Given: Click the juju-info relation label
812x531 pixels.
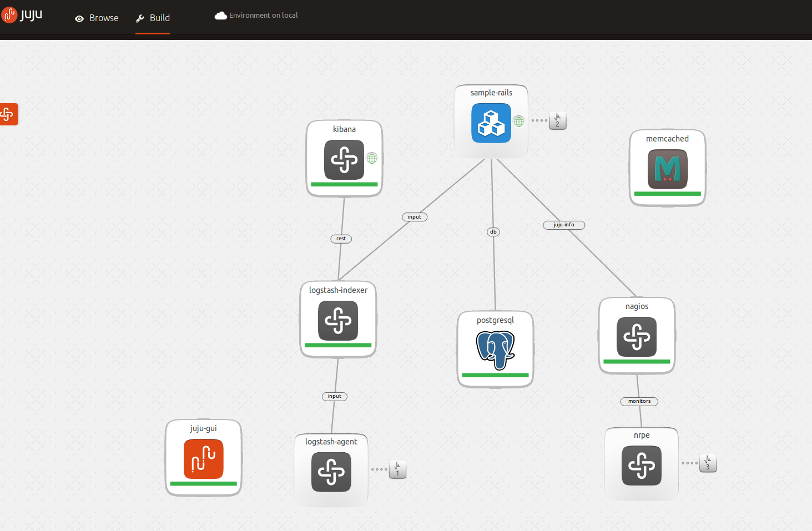Looking at the screenshot, I should [x=564, y=225].
